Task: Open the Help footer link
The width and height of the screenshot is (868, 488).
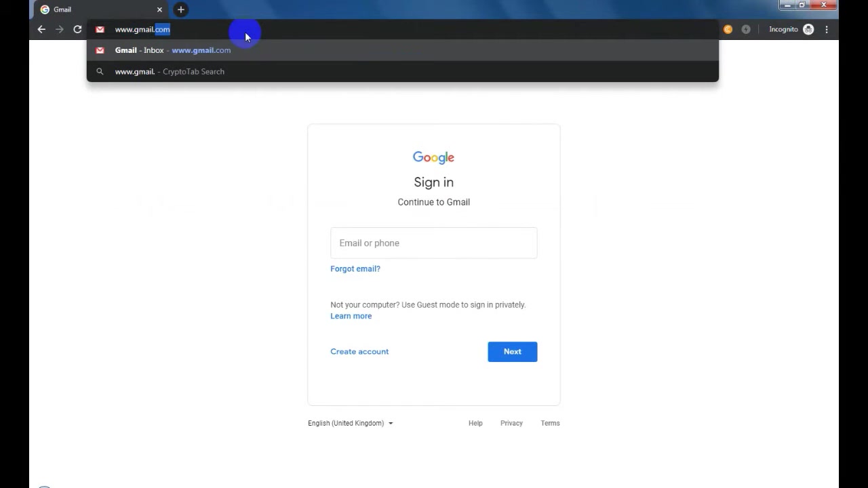Action: pyautogui.click(x=475, y=423)
